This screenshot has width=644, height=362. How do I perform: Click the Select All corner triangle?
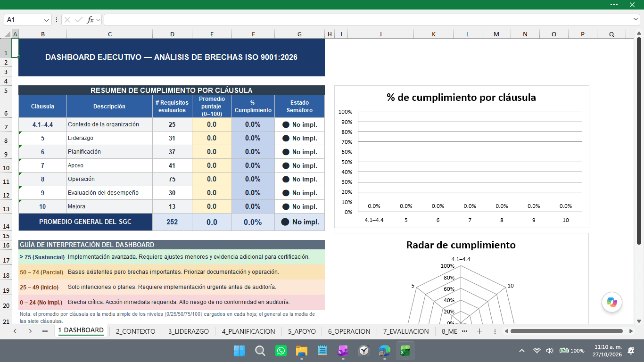click(7, 34)
